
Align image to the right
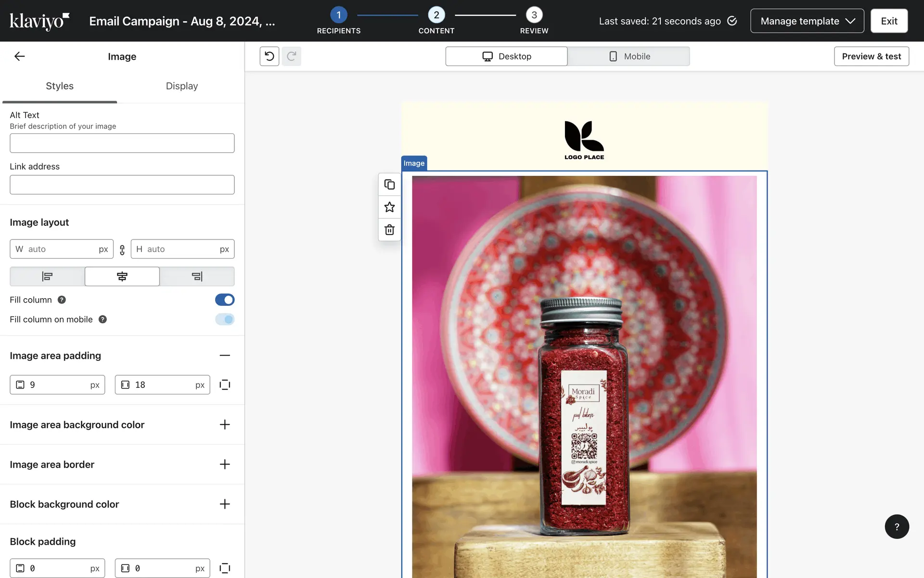tap(197, 276)
